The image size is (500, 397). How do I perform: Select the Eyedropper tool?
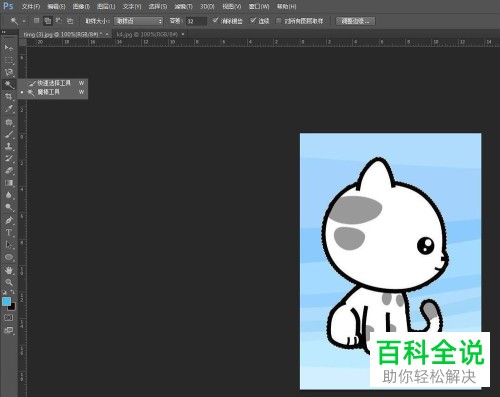[9, 109]
